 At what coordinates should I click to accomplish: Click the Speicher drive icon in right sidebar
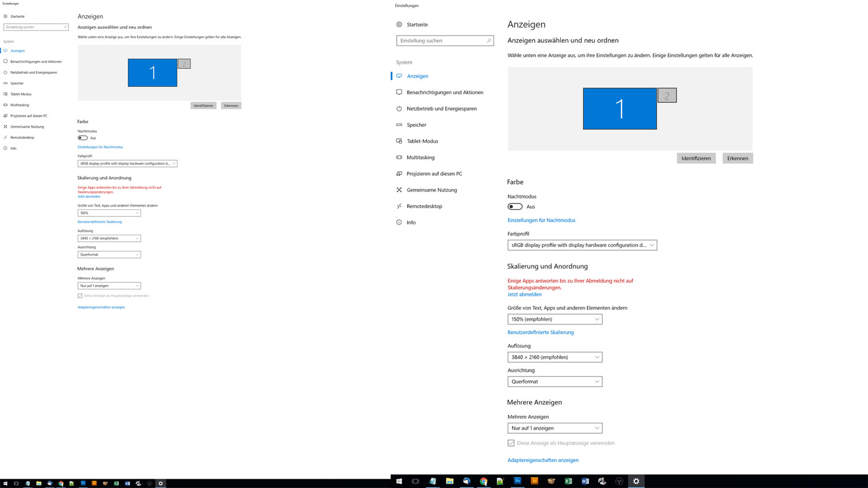(x=399, y=124)
